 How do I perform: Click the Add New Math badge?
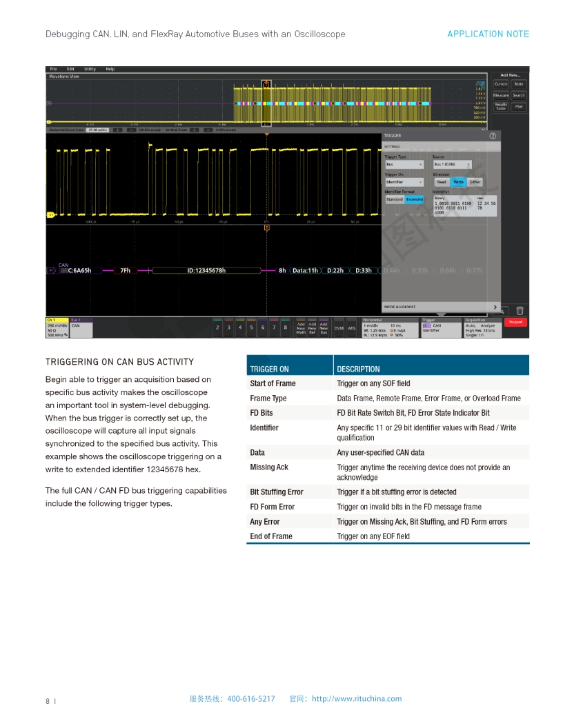tap(301, 327)
